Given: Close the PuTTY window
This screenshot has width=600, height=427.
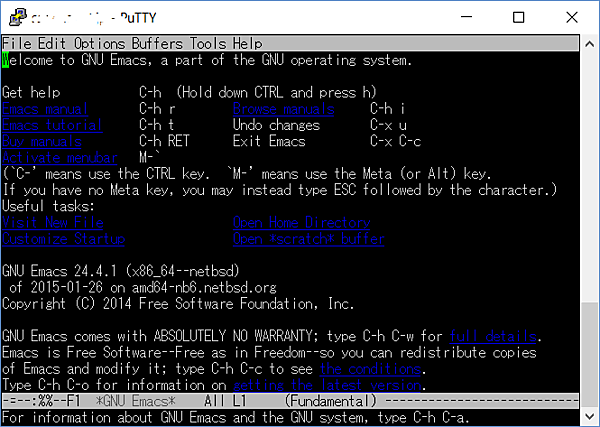Looking at the screenshot, I should point(572,17).
